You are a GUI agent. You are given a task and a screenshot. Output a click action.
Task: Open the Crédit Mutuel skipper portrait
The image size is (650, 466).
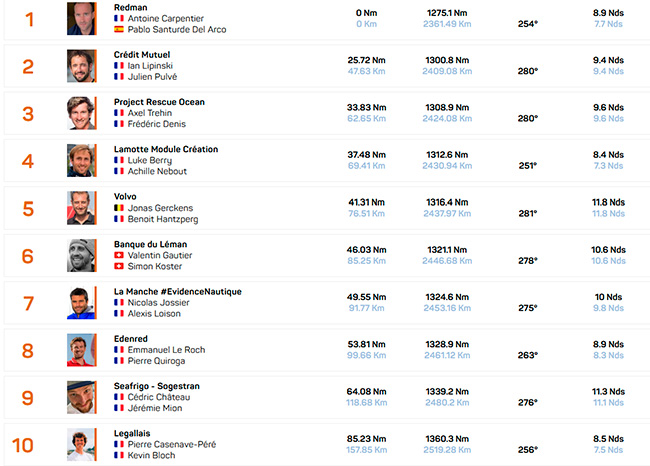(82, 66)
